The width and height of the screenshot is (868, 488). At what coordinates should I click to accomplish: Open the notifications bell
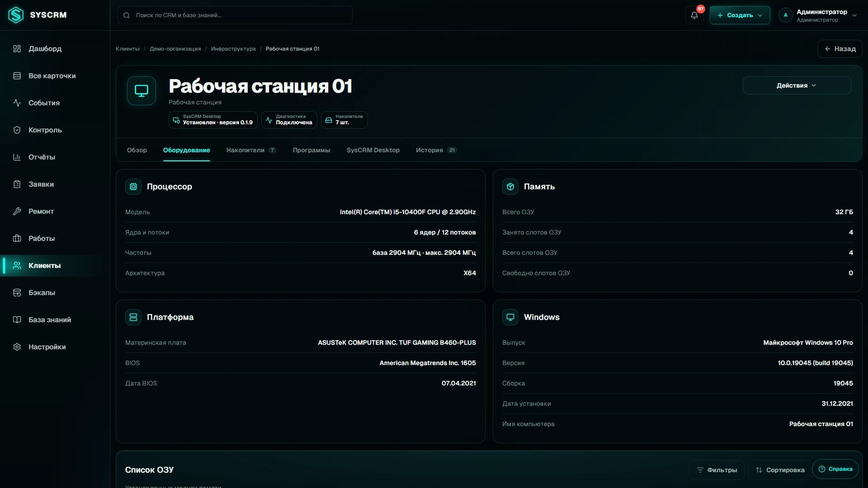click(694, 15)
